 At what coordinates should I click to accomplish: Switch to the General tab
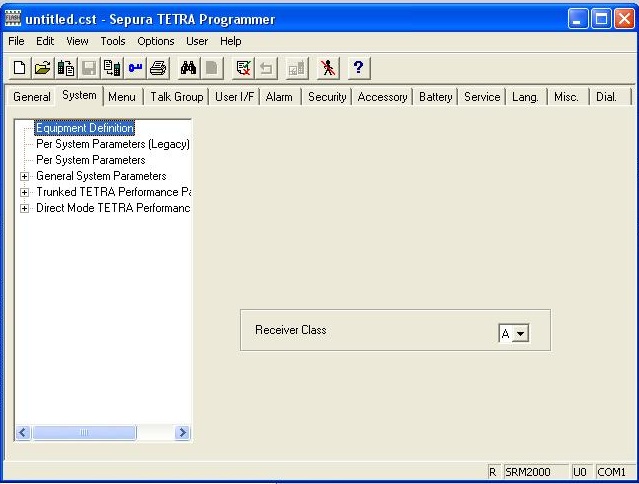(32, 97)
